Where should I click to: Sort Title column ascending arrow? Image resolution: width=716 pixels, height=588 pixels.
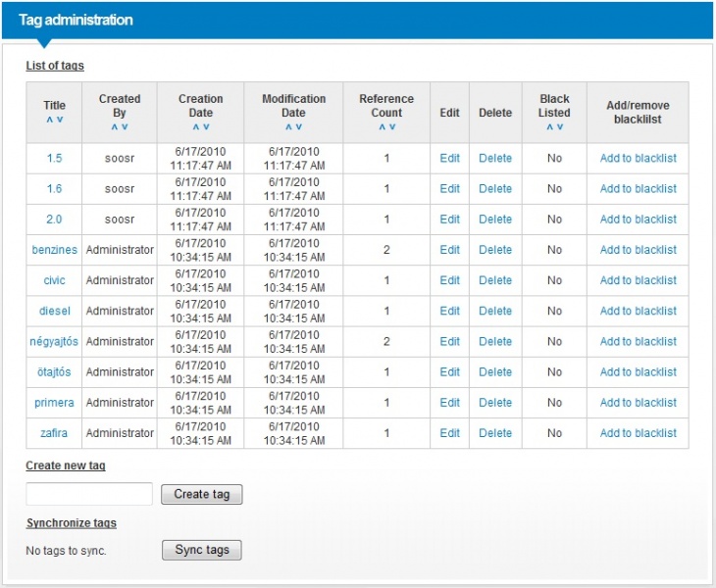(x=49, y=120)
